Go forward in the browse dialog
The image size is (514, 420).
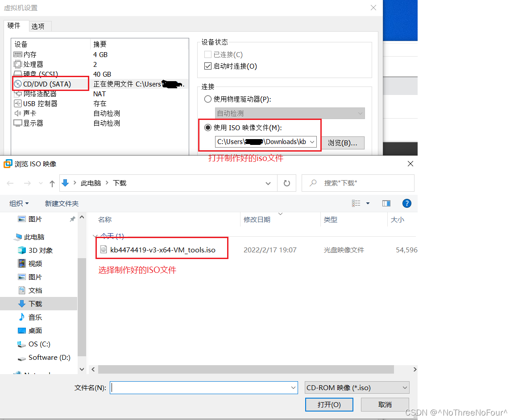coord(27,183)
